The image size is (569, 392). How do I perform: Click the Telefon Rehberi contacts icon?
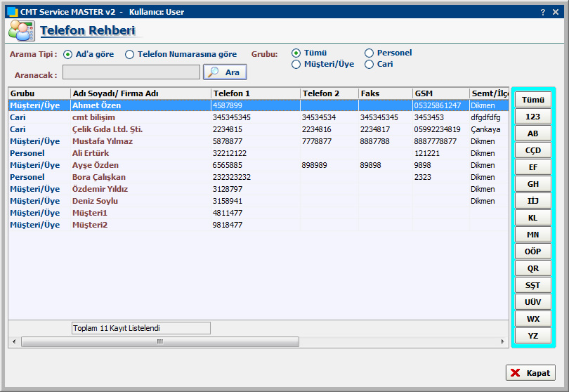pos(20,31)
